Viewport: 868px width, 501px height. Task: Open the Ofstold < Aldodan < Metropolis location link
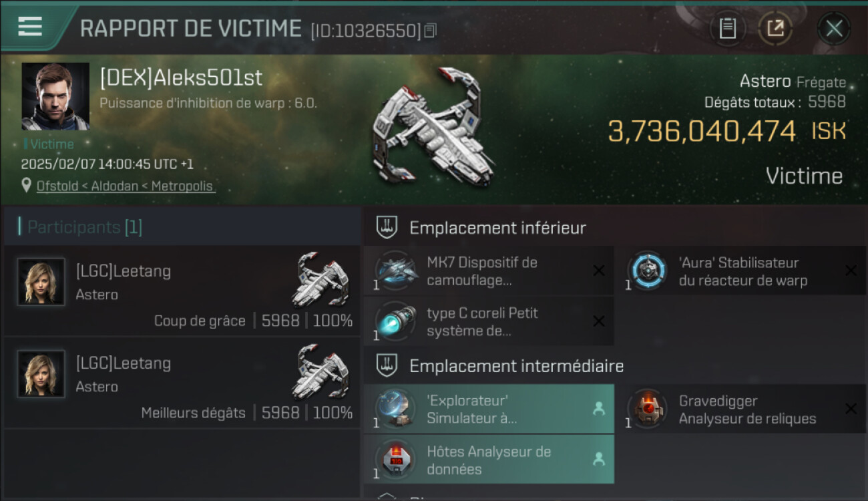click(126, 186)
